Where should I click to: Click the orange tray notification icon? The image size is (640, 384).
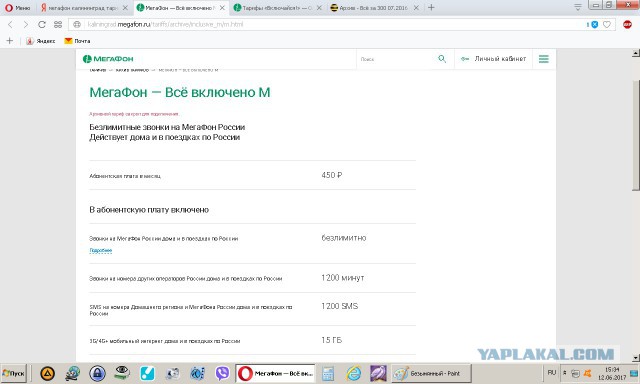(x=588, y=373)
